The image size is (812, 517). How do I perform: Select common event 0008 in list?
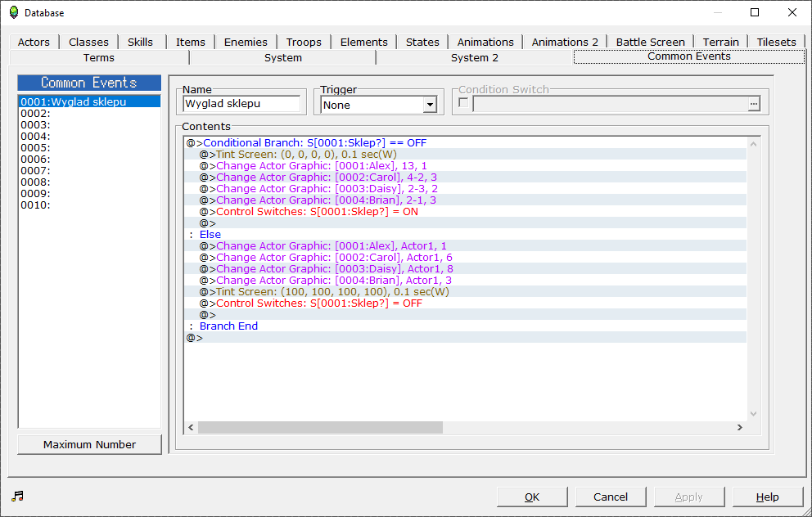tap(89, 182)
